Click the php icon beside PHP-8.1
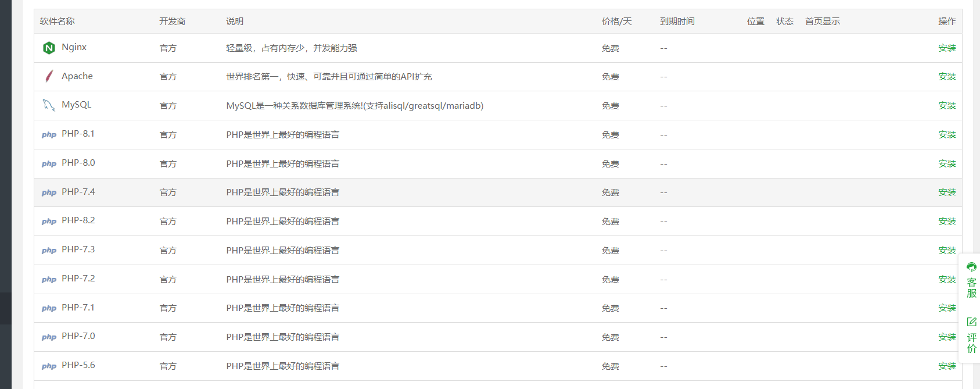This screenshot has height=389, width=980. pos(49,135)
